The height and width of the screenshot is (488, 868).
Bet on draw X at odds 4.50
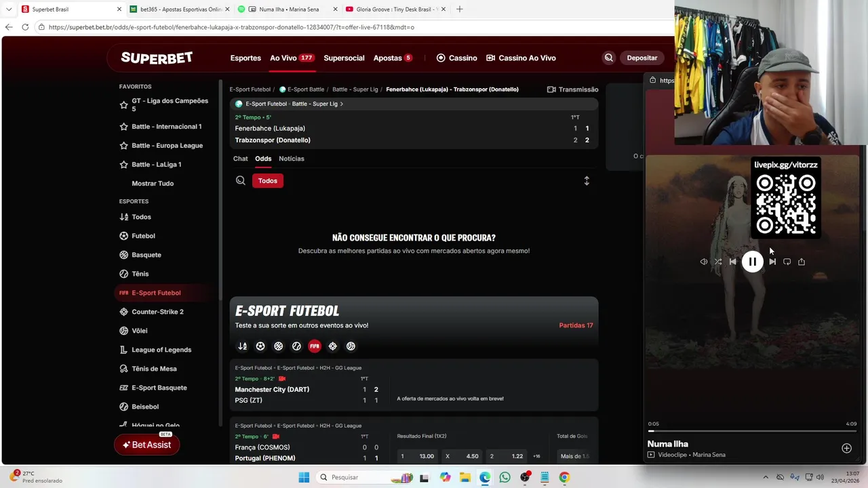coord(462,456)
